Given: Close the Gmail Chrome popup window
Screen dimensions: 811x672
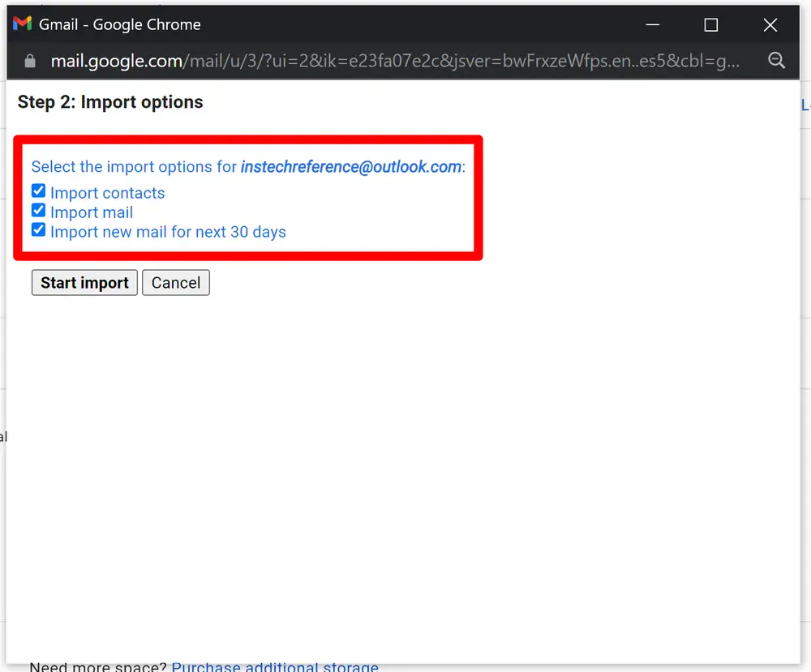Looking at the screenshot, I should pos(770,24).
